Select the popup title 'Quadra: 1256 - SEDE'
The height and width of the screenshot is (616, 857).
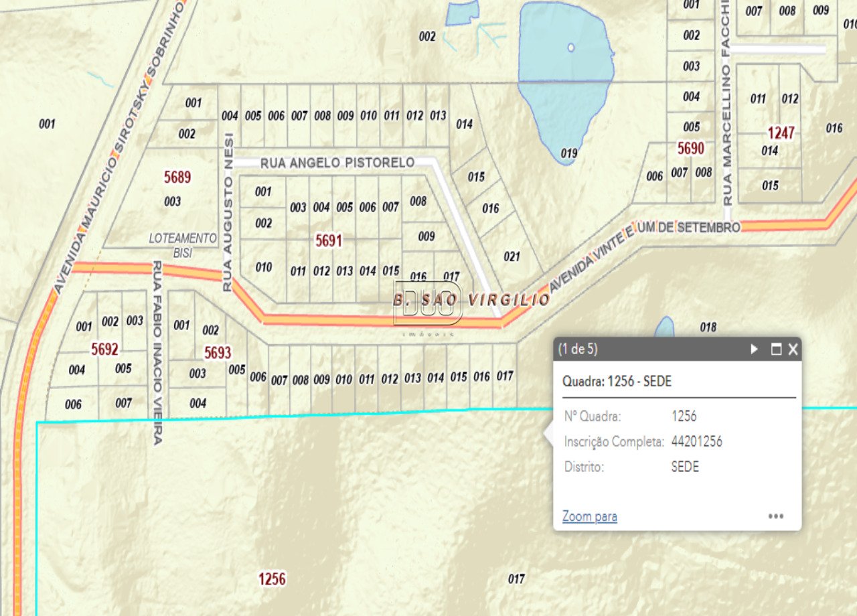(617, 382)
